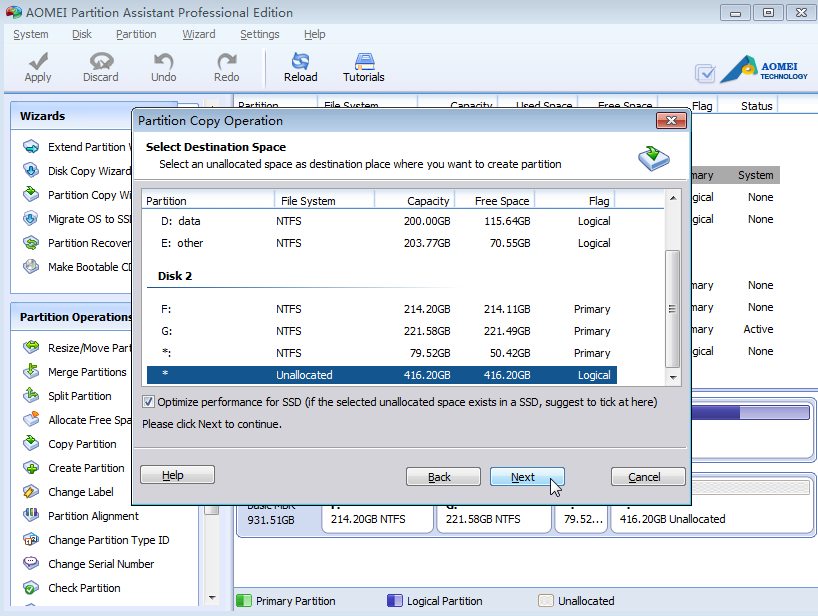Open the Wizard menu
Image resolution: width=818 pixels, height=616 pixels.
(x=198, y=34)
